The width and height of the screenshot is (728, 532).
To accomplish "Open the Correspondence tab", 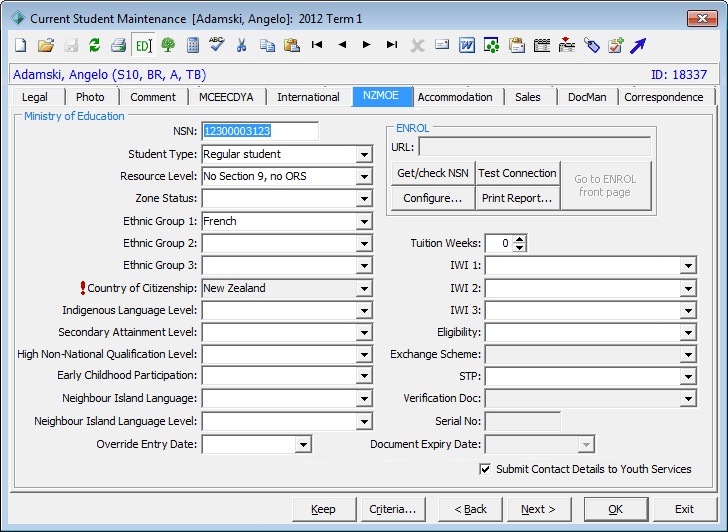I will click(663, 97).
